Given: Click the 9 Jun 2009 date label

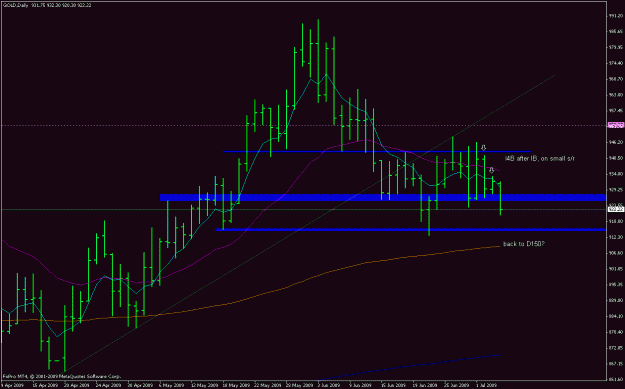Looking at the screenshot, I should tap(360, 386).
